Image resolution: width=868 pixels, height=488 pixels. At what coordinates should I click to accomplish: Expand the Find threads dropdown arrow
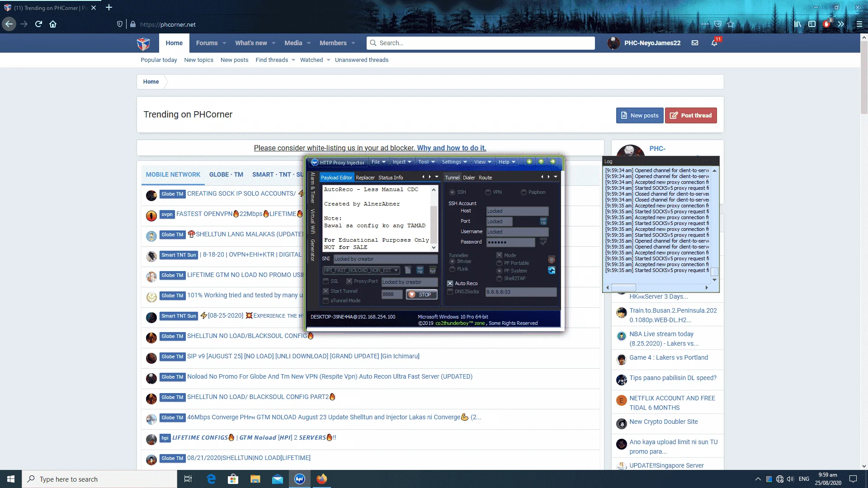[x=293, y=60]
